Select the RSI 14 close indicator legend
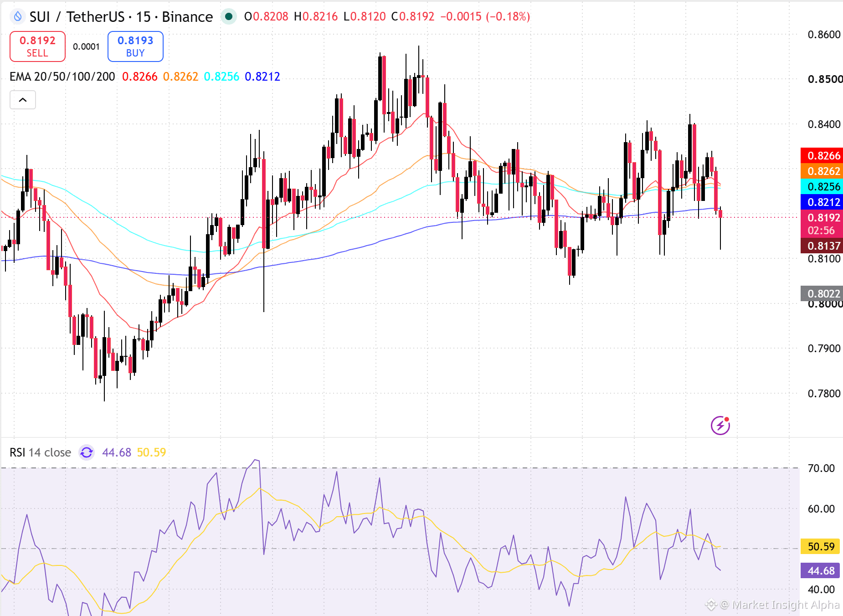 (x=41, y=452)
